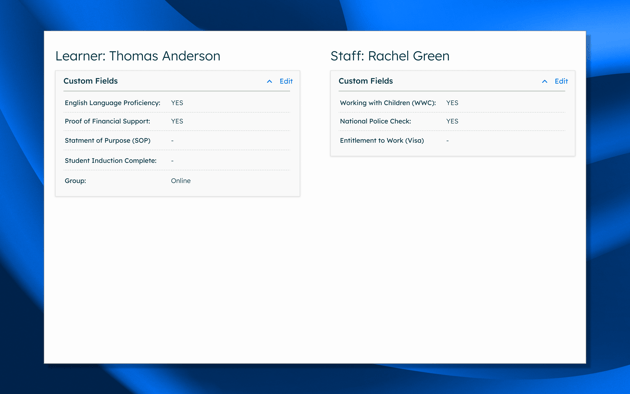
Task: Click the 'Online' group value
Action: click(x=181, y=181)
